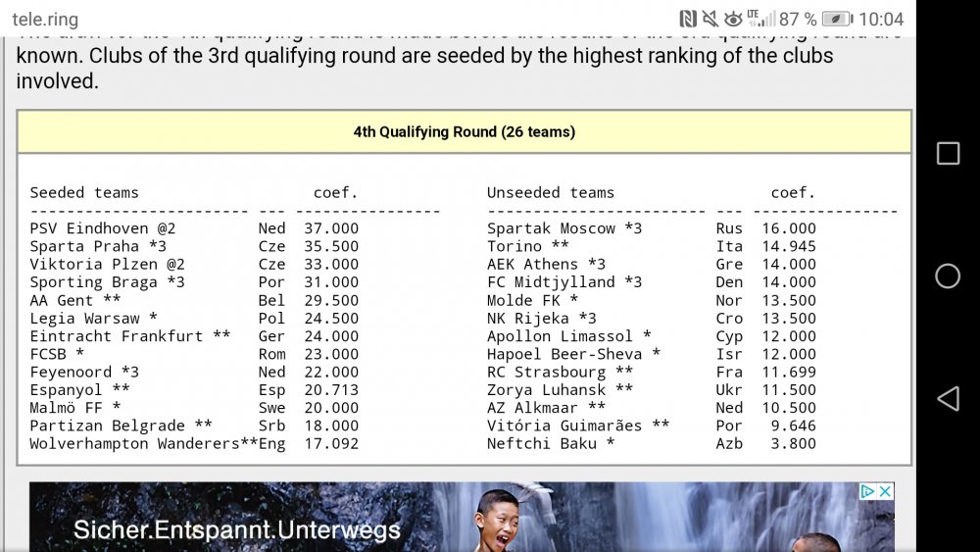The width and height of the screenshot is (980, 552).
Task: Select the Unseeded teams column heading
Action: click(551, 192)
